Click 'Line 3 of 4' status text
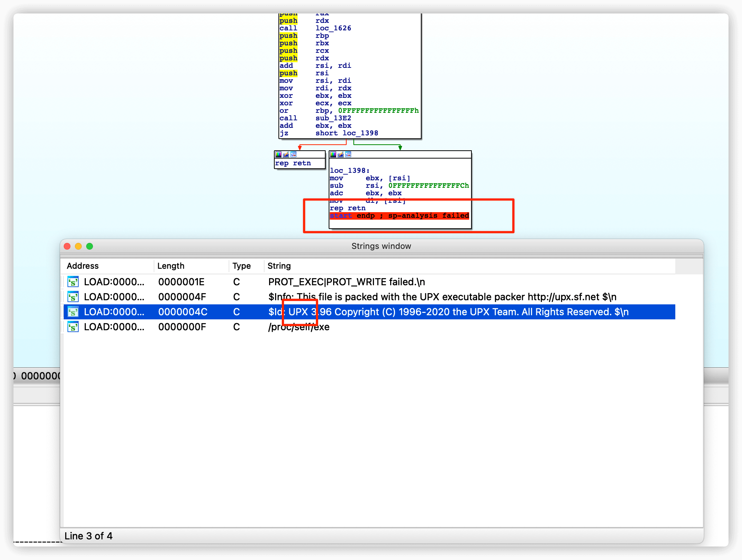 88,536
